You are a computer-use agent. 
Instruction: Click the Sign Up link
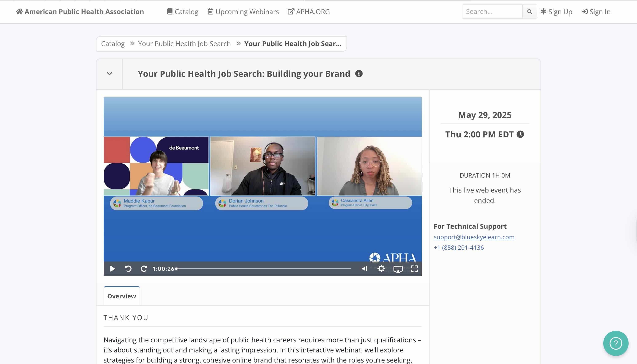(556, 12)
